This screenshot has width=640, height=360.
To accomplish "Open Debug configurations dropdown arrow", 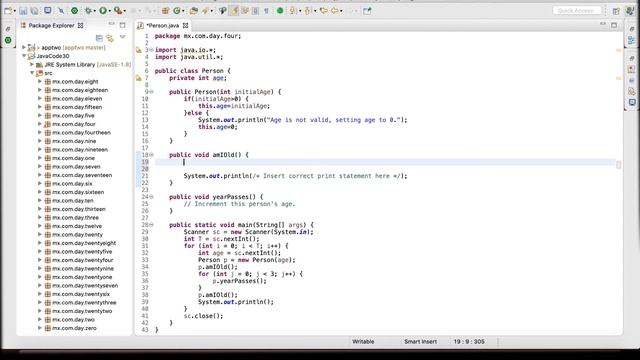I will [95, 11].
